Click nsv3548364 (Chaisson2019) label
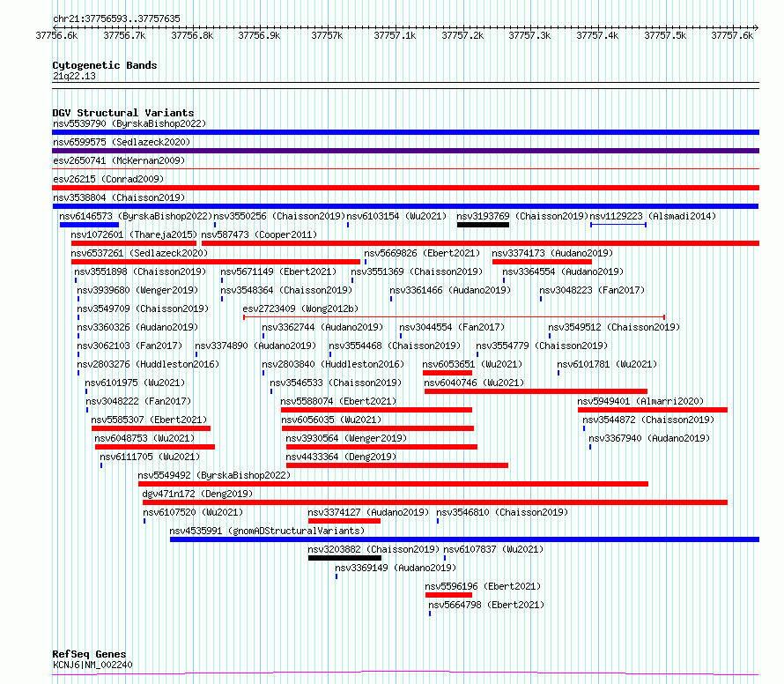This screenshot has height=684, width=784. point(286,290)
